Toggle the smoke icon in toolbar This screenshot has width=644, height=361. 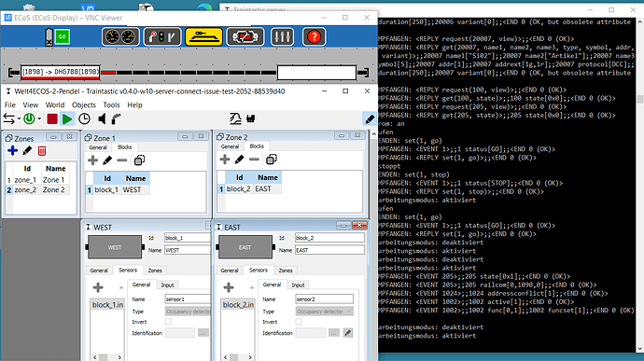(117, 119)
